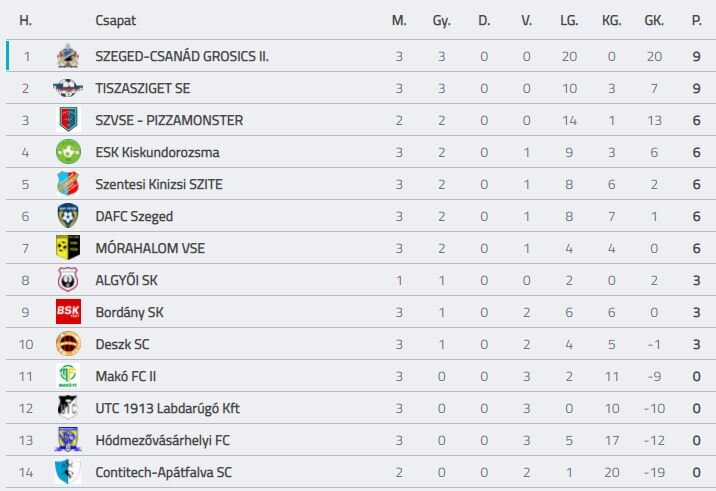Screen dimensions: 716x491
Task: Open the UTC 1913 Labdarúgó Kft link
Action: pyautogui.click(x=167, y=408)
